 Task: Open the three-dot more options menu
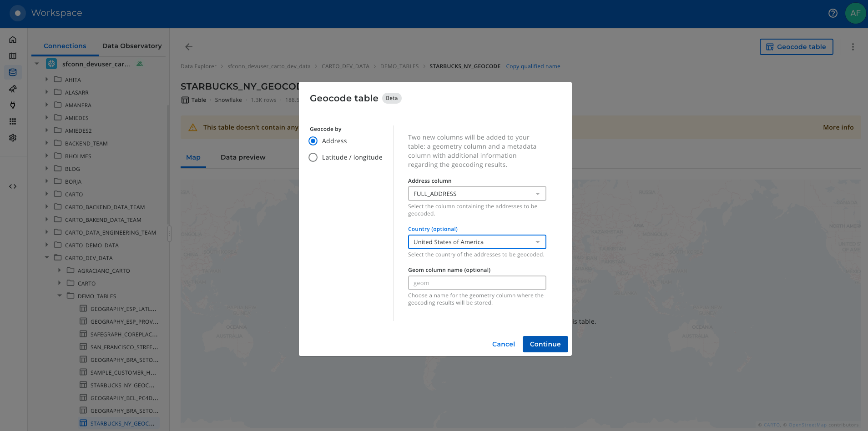coord(853,47)
